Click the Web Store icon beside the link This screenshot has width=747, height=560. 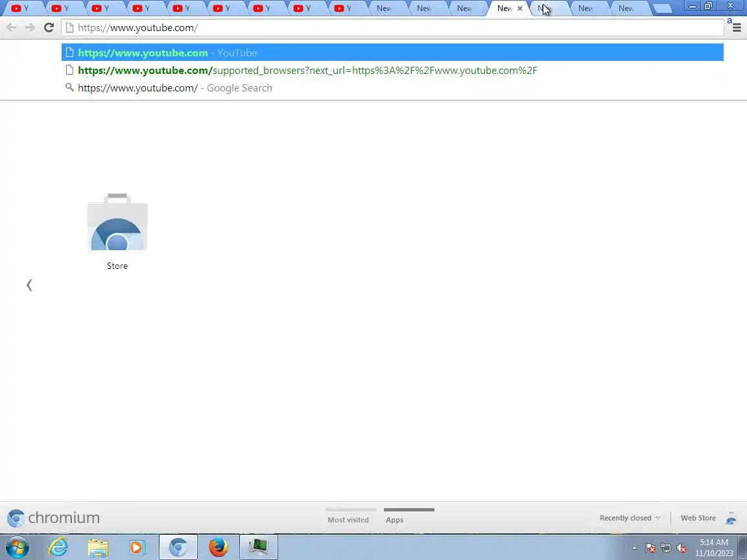[731, 518]
